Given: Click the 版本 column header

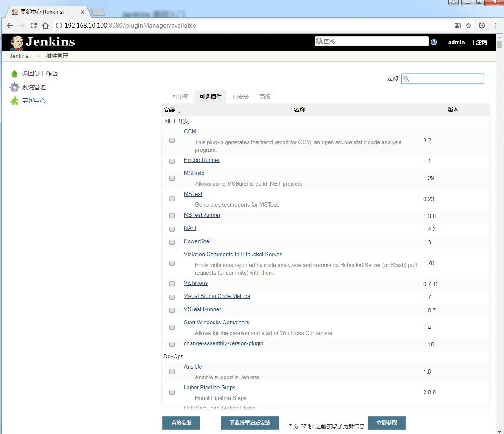Looking at the screenshot, I should pos(453,110).
